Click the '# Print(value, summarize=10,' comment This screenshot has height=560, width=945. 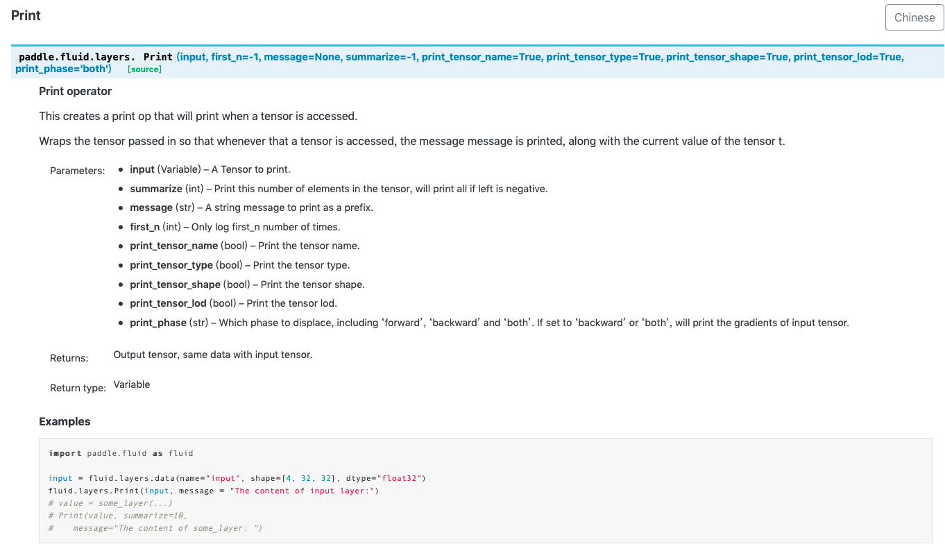118,516
